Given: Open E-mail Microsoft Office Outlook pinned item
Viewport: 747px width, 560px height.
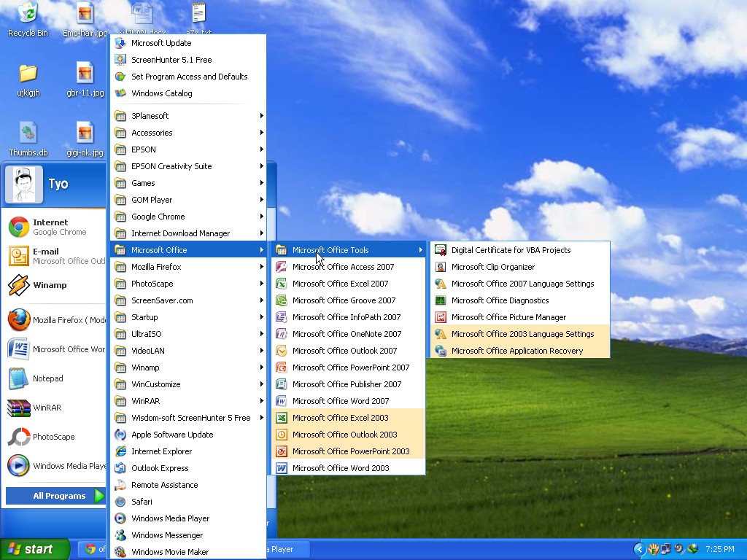Looking at the screenshot, I should 55,256.
